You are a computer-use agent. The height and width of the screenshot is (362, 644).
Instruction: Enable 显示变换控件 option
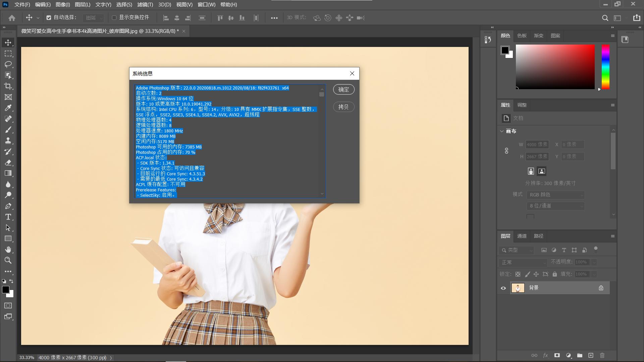[x=114, y=17]
